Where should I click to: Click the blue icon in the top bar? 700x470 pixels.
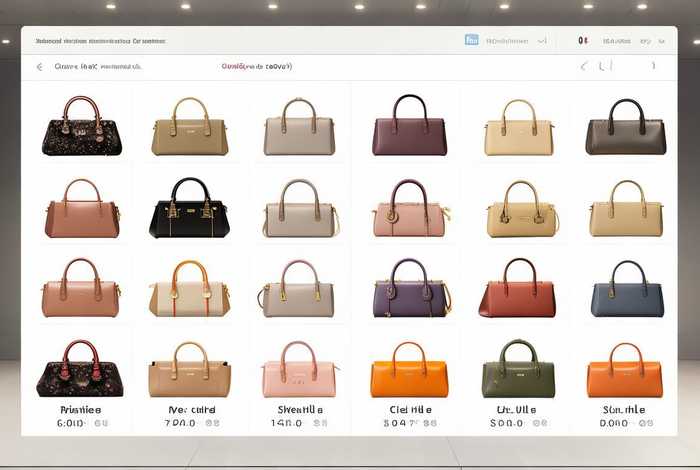tap(471, 41)
